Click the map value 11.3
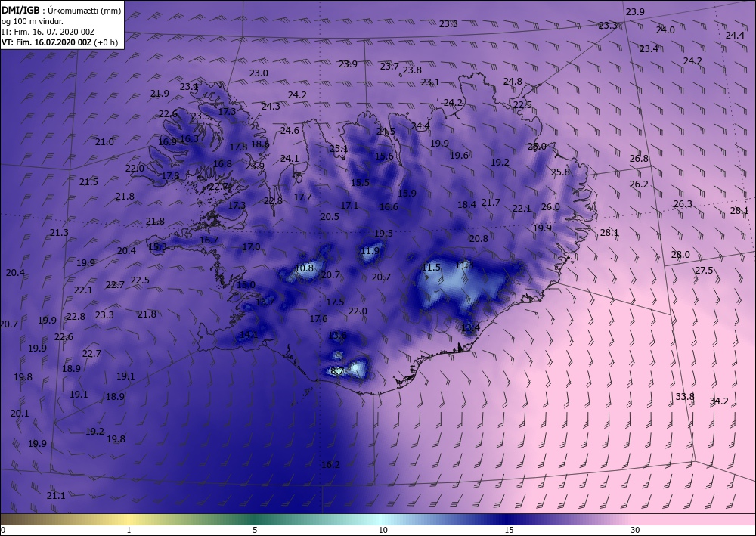 464,265
